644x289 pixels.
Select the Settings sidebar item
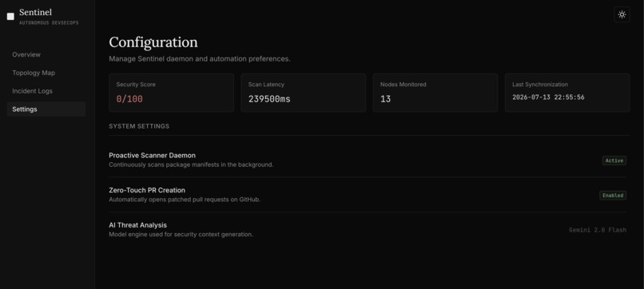tap(46, 109)
